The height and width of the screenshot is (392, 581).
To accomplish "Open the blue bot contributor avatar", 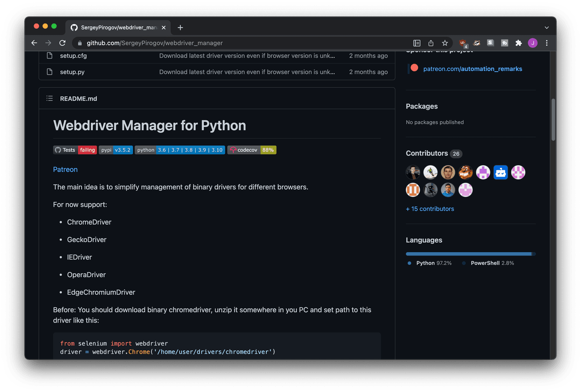I will (x=501, y=172).
